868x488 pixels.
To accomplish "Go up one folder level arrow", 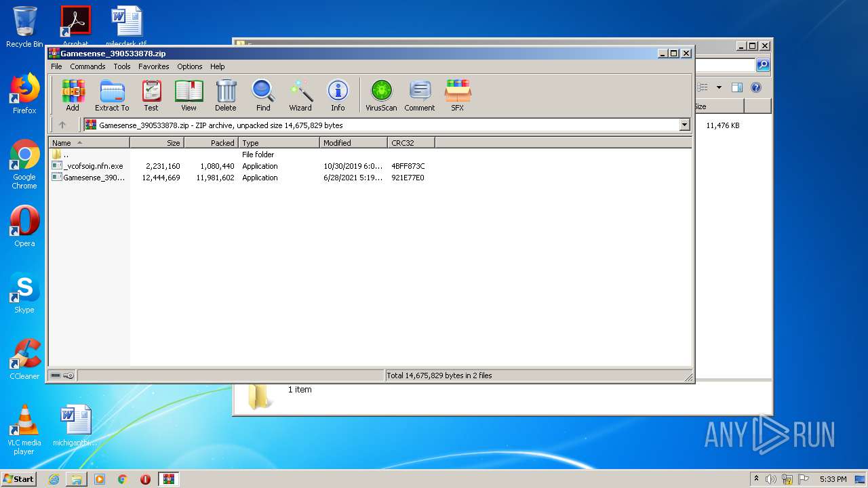I will click(x=62, y=125).
